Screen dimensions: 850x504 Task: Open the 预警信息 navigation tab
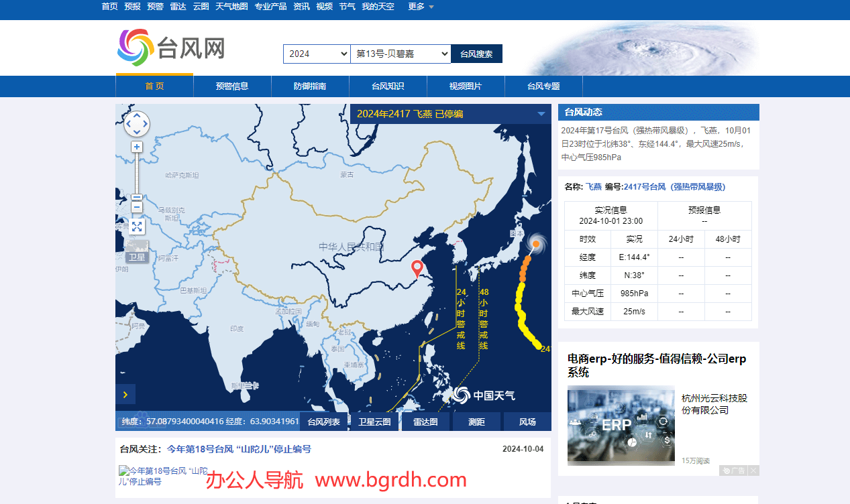(232, 86)
